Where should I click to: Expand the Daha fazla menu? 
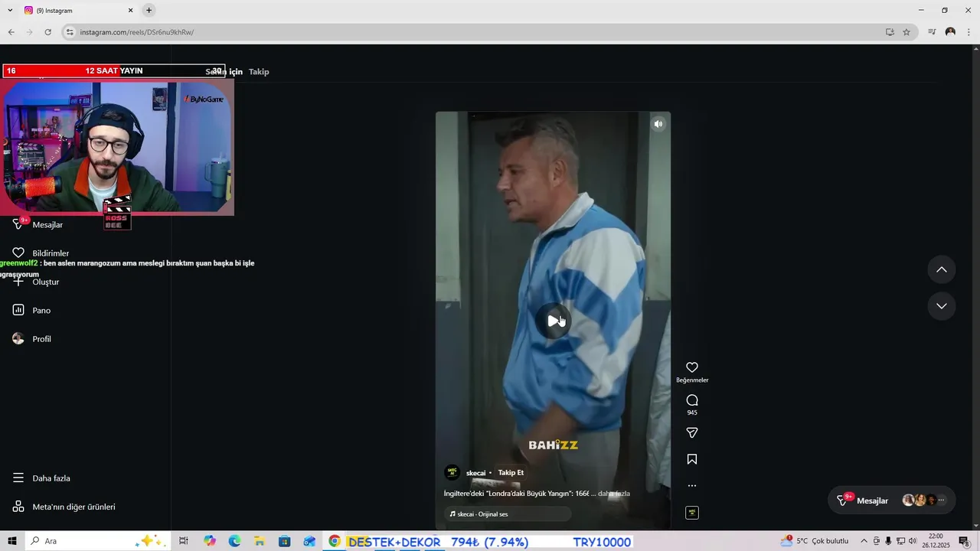click(51, 478)
